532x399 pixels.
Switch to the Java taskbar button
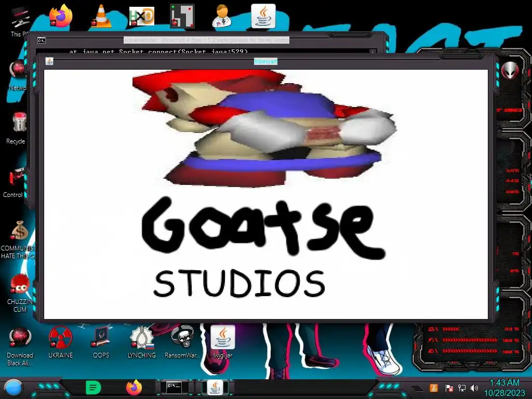click(215, 388)
